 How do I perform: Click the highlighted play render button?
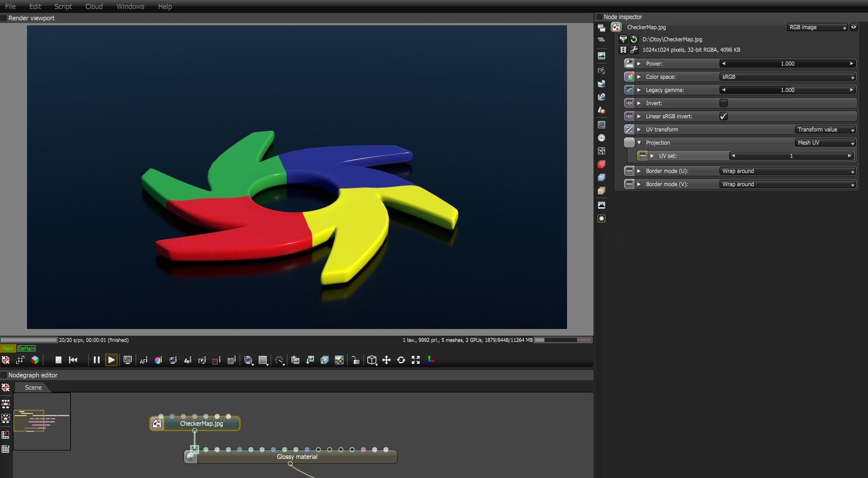tap(111, 360)
